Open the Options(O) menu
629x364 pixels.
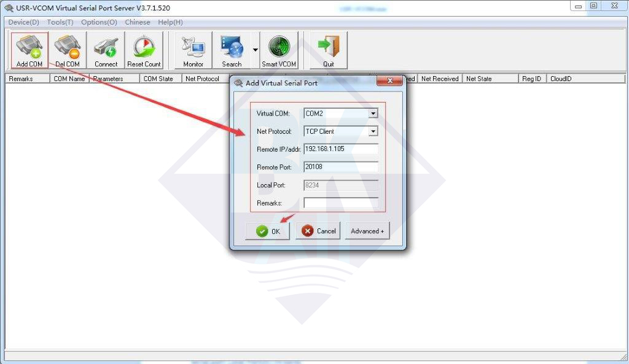coord(99,22)
